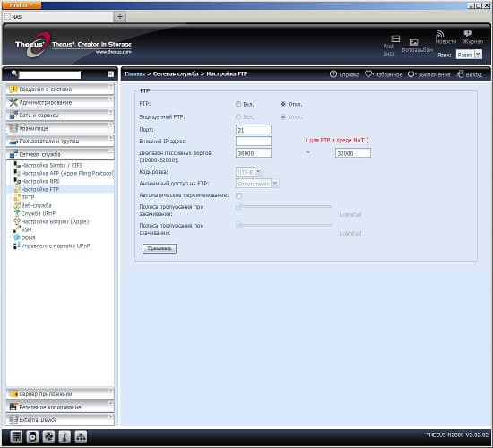This screenshot has height=448, width=493.
Task: Enable FTP with Вкл. radio
Action: pos(238,104)
